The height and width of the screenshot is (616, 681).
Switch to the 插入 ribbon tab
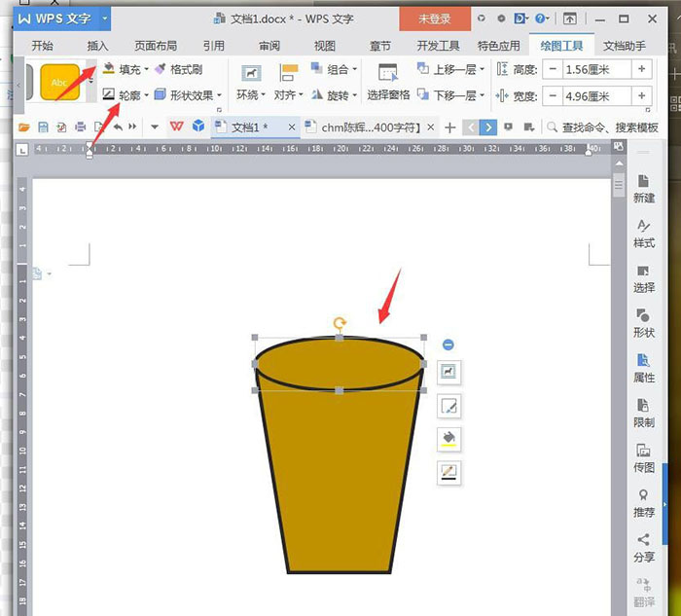coord(98,45)
